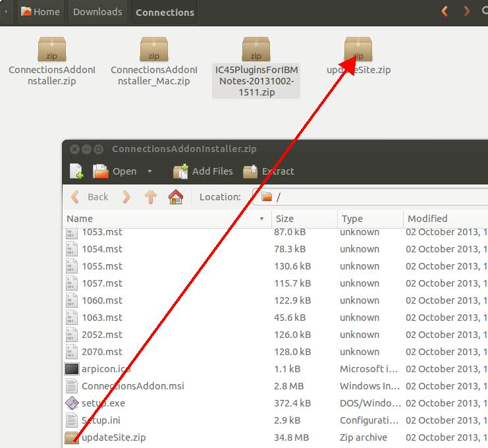Click file manager's orange back arrow

[445, 11]
